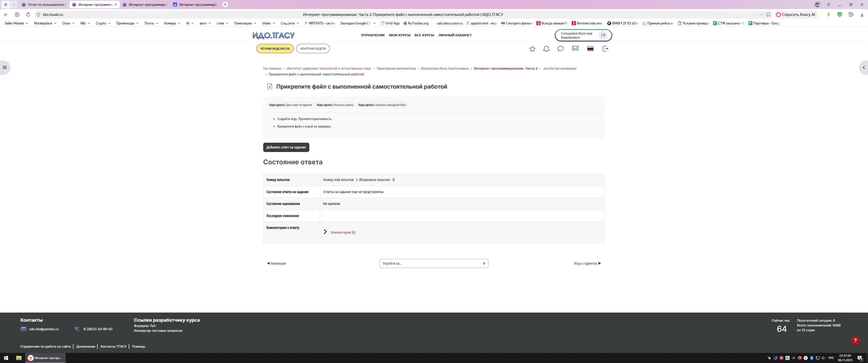
Task: Switch to the НЕЧЁТНАЯ НЕДЕЛЯ toggle
Action: coord(313,48)
